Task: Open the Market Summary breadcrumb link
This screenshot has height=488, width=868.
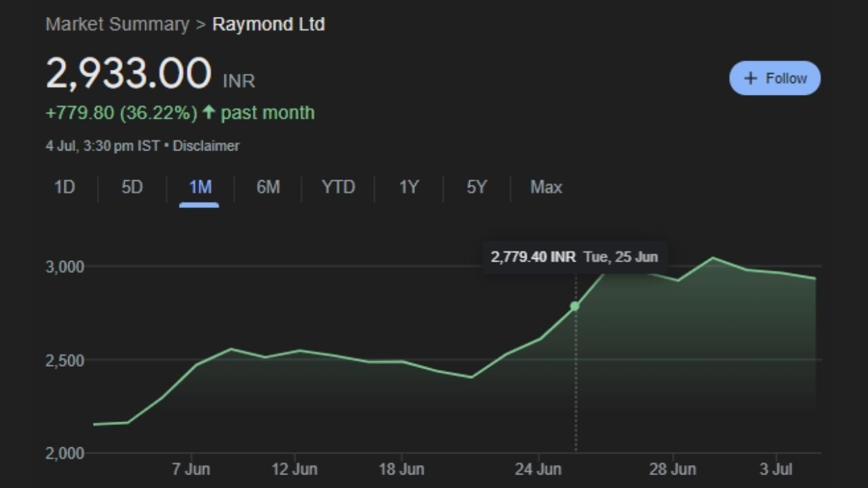Action: coord(117,24)
